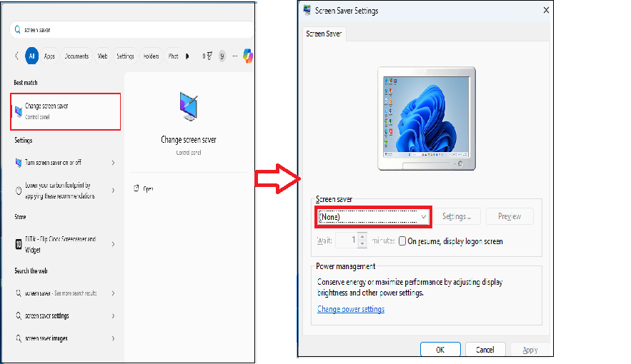The image size is (631, 364).
Task: Switch to the Settings filter tab
Action: point(125,56)
